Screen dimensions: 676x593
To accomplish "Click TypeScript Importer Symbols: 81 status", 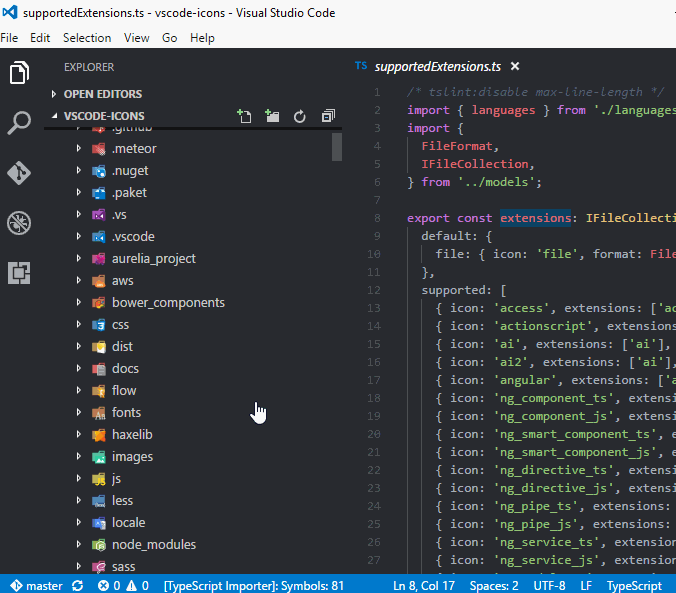I will pos(254,586).
